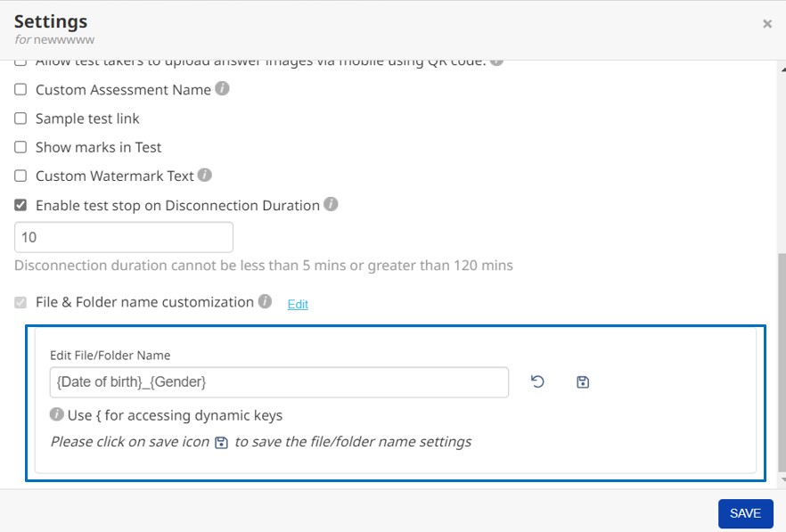Screen dimensions: 786x532
Task: Check the Sample test link option
Action: click(x=19, y=118)
